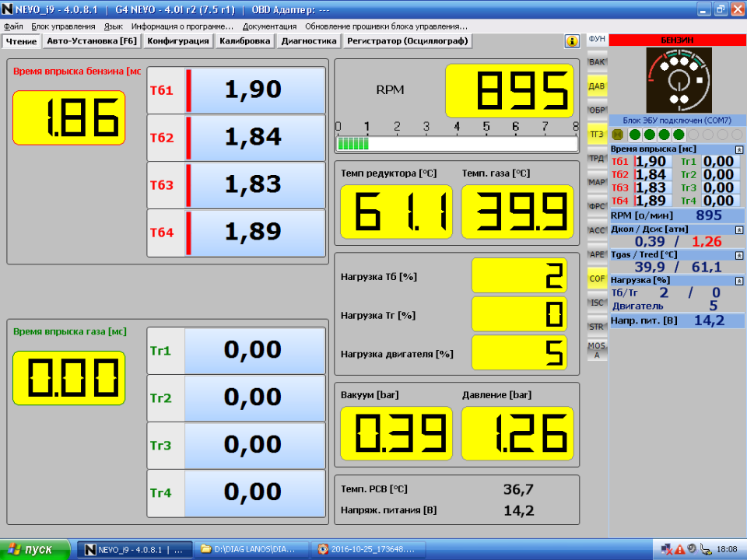The width and height of the screenshot is (747, 560).
Task: Click the red alert tray icon
Action: tap(680, 549)
